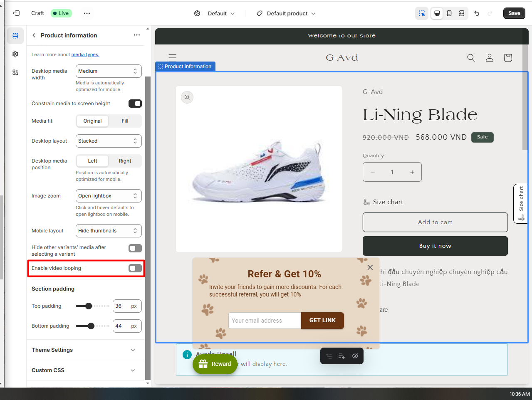Open the Default product selector

286,13
